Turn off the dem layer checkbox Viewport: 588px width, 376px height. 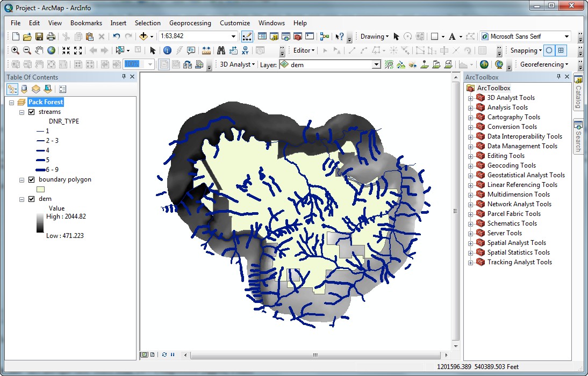pos(31,199)
